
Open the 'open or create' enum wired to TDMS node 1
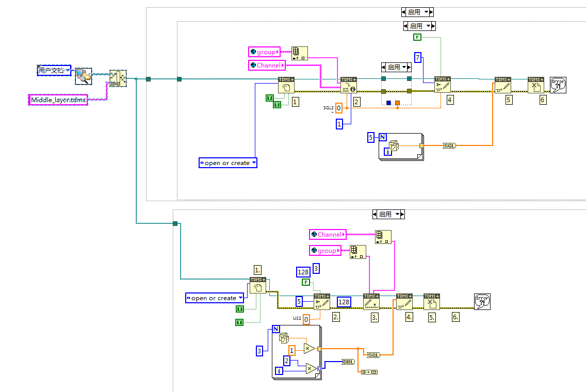(x=228, y=163)
